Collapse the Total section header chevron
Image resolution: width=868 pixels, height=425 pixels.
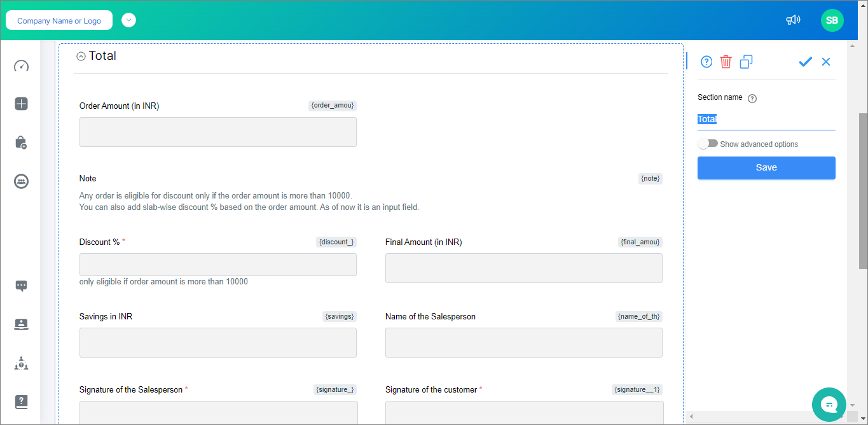pos(81,55)
